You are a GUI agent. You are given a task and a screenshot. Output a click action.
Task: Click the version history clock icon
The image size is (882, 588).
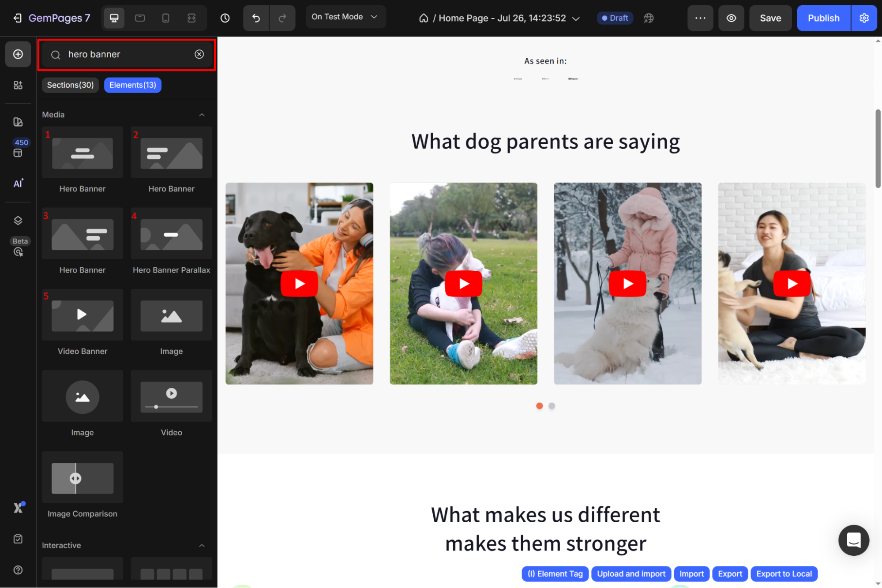tap(225, 18)
